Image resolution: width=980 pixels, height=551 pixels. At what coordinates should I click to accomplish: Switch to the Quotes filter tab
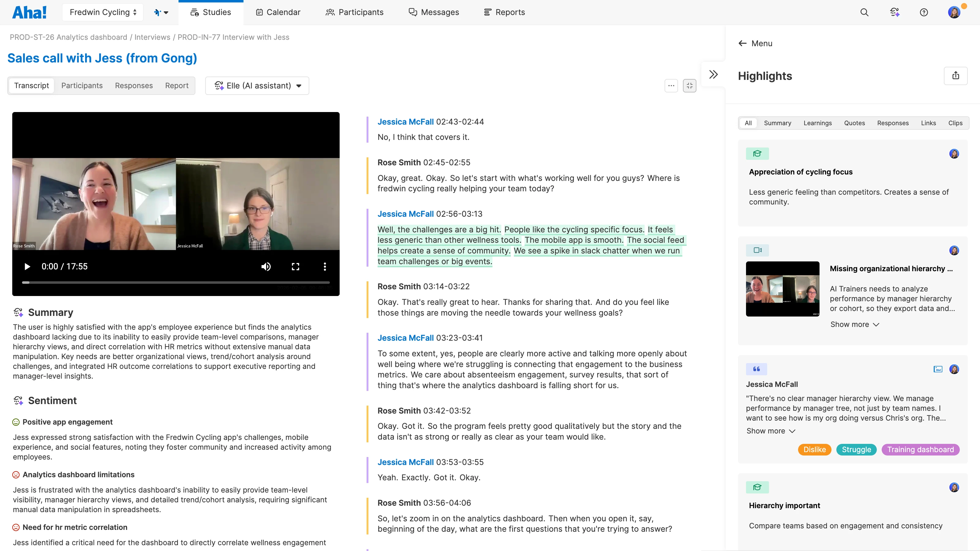(854, 123)
